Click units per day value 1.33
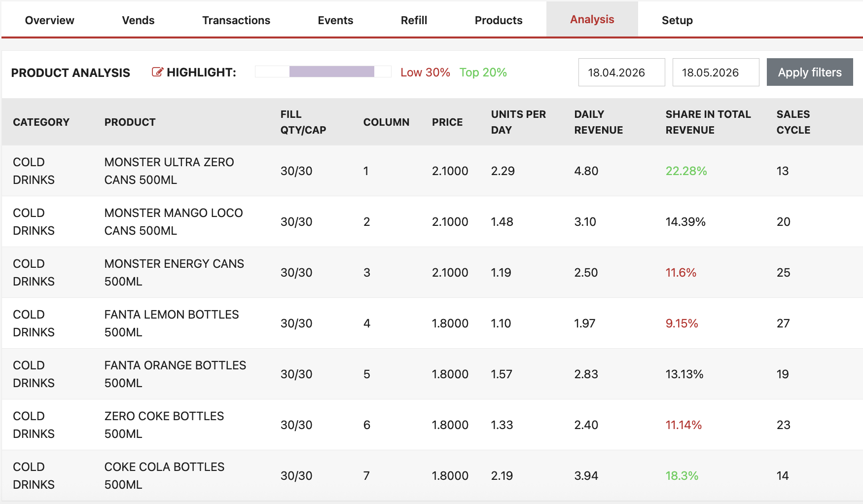This screenshot has height=504, width=863. (502, 425)
